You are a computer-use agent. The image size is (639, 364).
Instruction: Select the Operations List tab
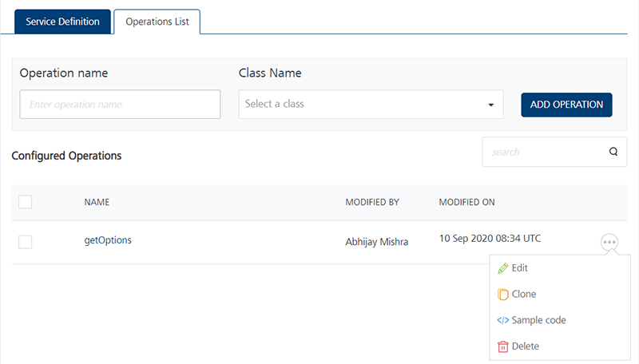[x=157, y=22]
